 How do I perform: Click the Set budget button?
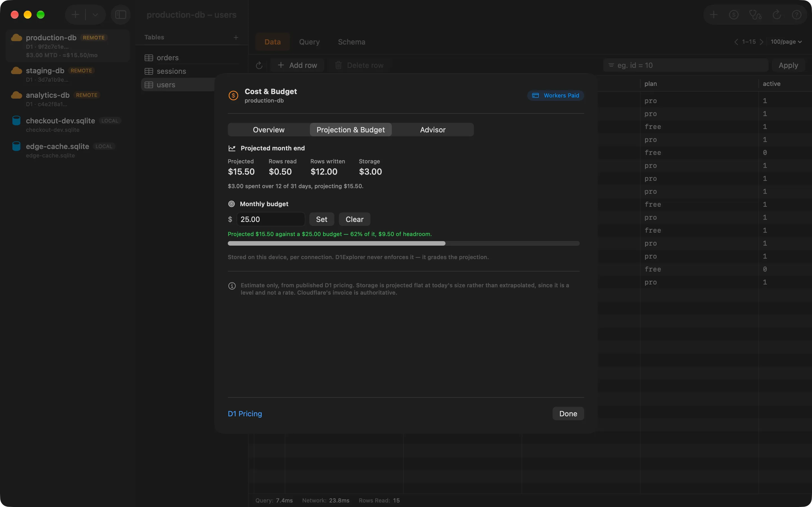click(x=321, y=219)
